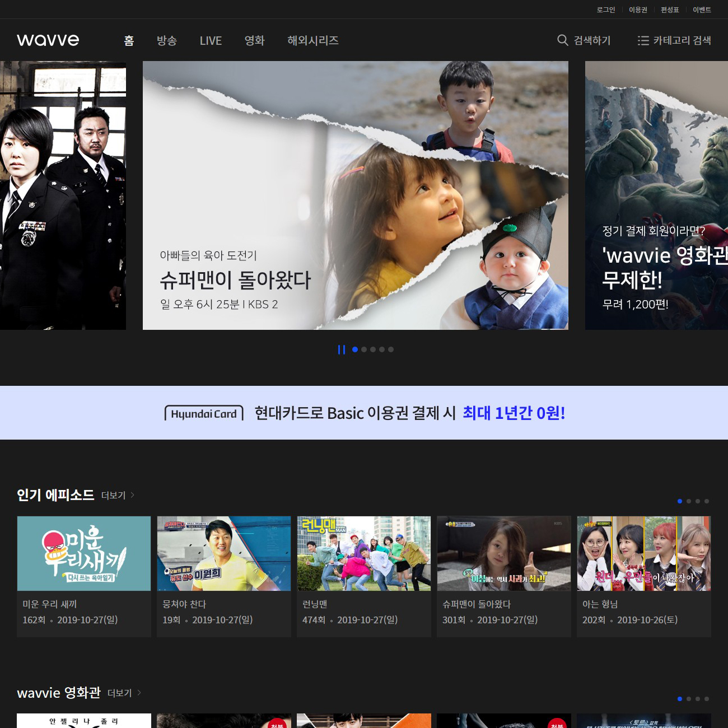Go to second page of wavvie 영화관
The height and width of the screenshot is (728, 728).
[689, 699]
